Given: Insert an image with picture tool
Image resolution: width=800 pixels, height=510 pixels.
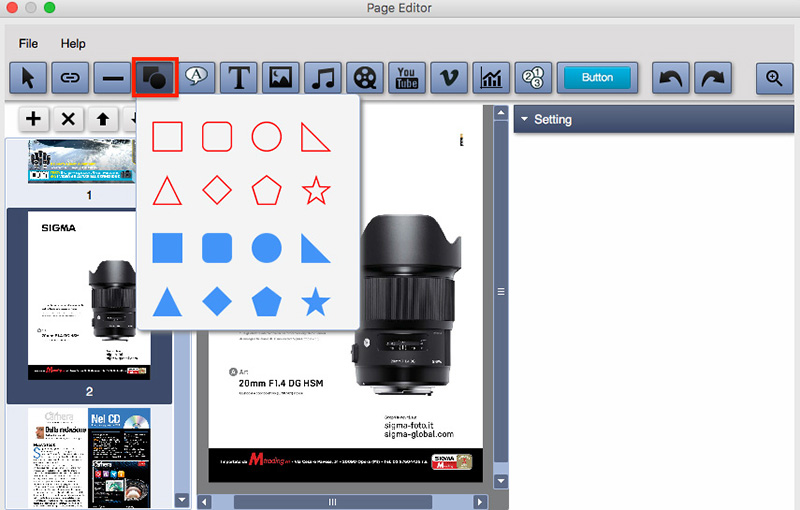Looking at the screenshot, I should point(281,78).
